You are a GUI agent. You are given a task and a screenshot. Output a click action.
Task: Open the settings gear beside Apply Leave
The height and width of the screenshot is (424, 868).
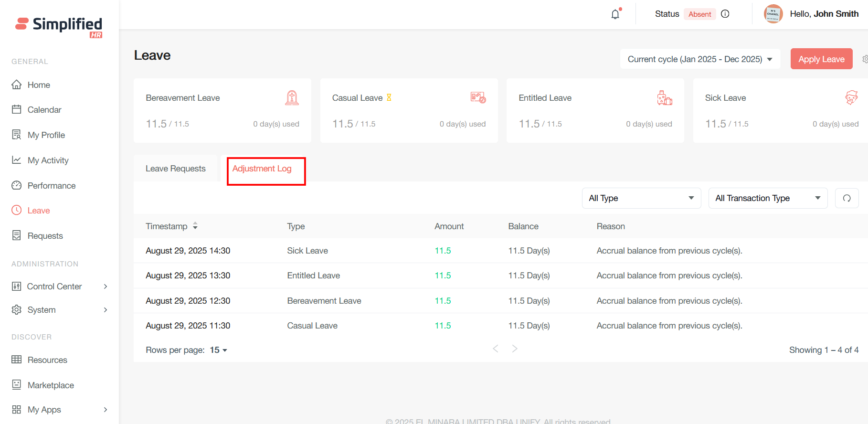(x=865, y=59)
